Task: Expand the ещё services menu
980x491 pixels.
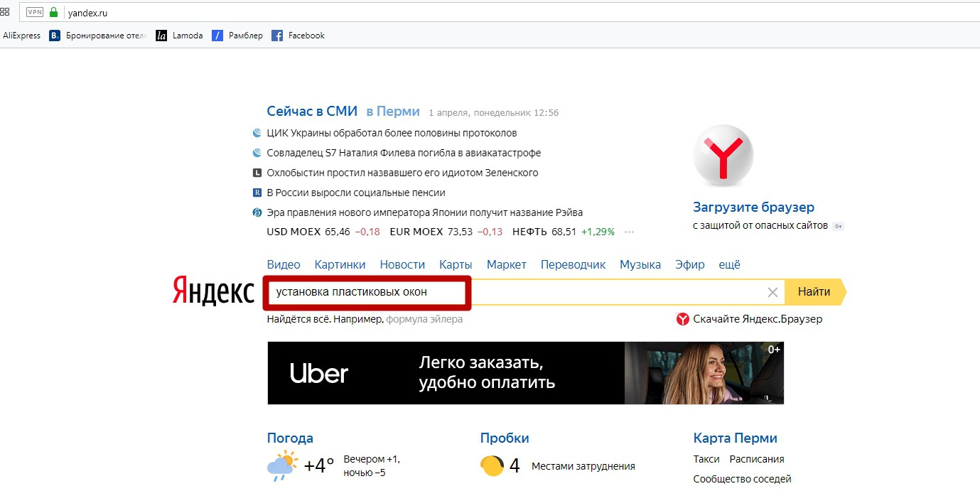Action: click(729, 264)
